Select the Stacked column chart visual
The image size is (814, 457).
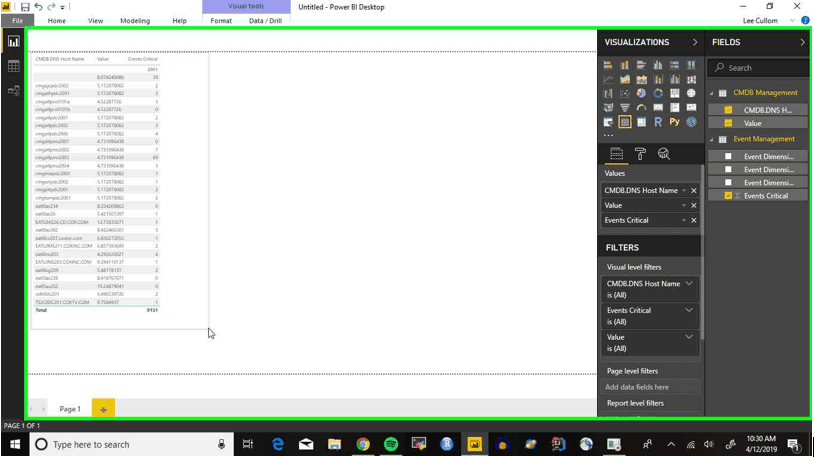(x=625, y=65)
